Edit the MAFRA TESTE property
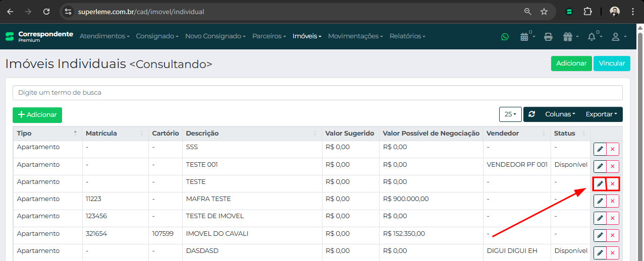Image resolution: width=644 pixels, height=261 pixels. 600,201
